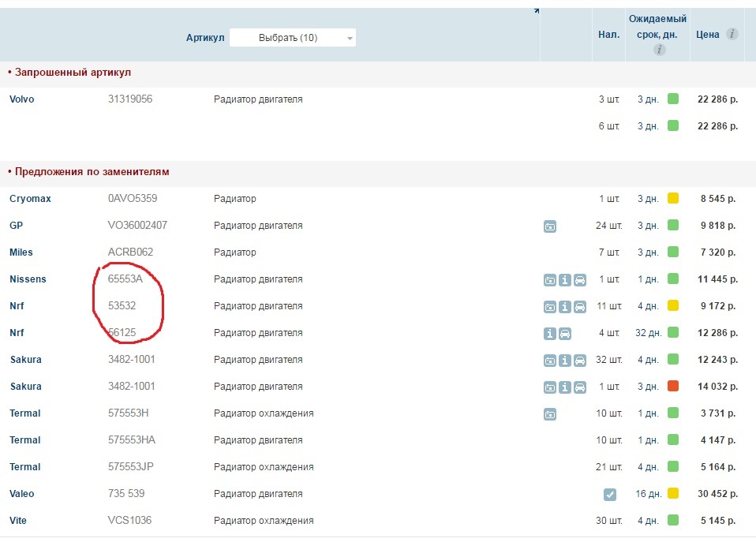Click 6 шт. quantity in second Volvo row
Screen dimensions: 756x546
[609, 126]
